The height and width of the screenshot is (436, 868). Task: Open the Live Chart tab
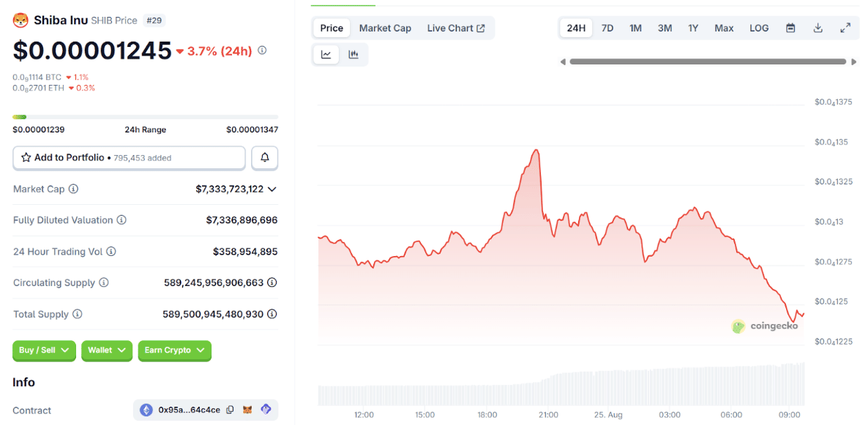[x=455, y=29]
